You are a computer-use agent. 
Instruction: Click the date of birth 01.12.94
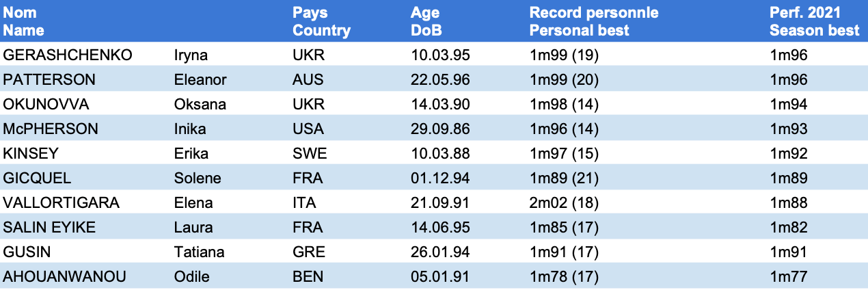click(x=440, y=179)
